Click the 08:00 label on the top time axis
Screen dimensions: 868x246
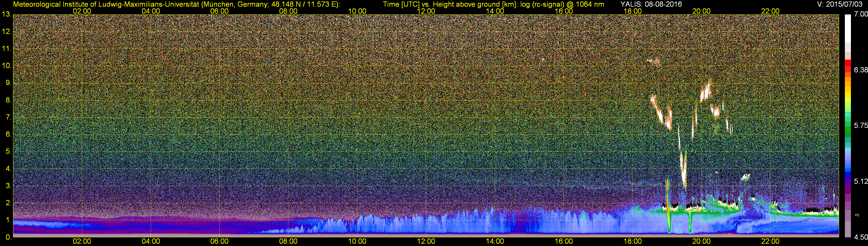point(288,11)
